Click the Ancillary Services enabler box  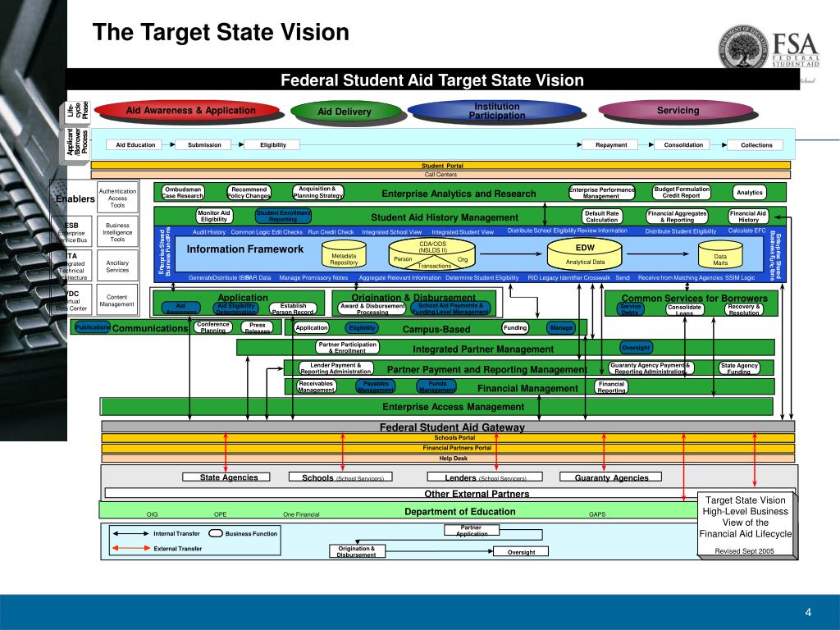[117, 267]
